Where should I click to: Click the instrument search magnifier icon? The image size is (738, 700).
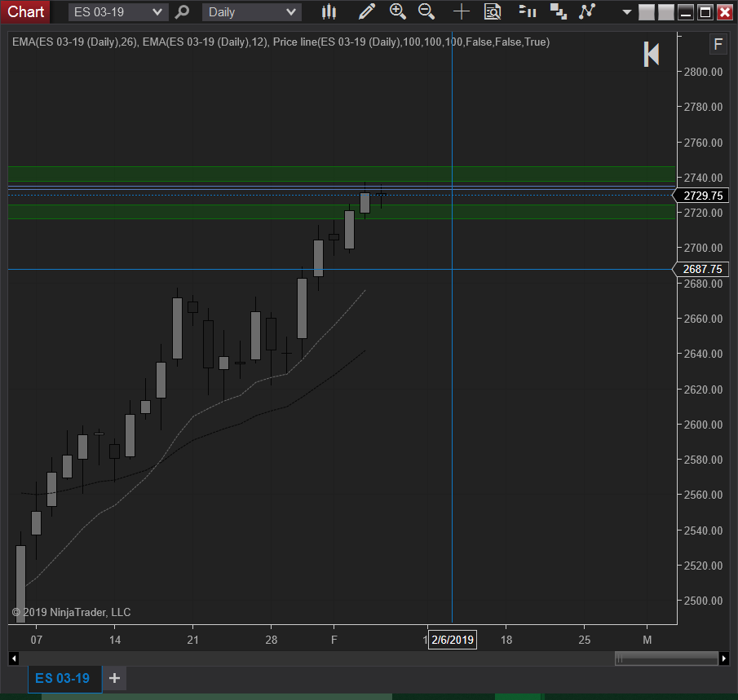(182, 11)
